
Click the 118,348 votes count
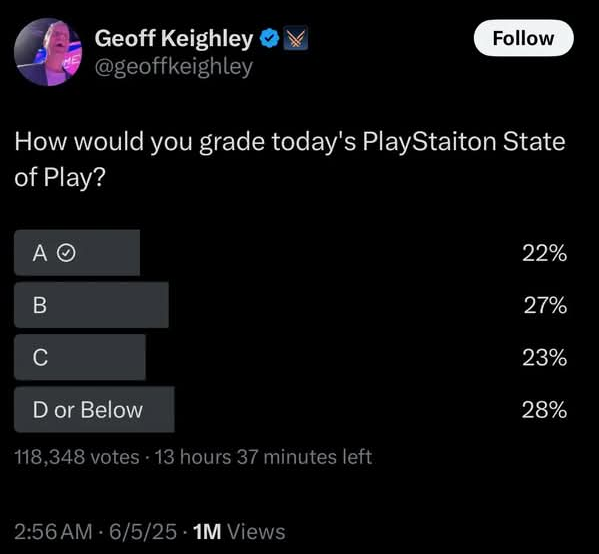click(x=77, y=457)
